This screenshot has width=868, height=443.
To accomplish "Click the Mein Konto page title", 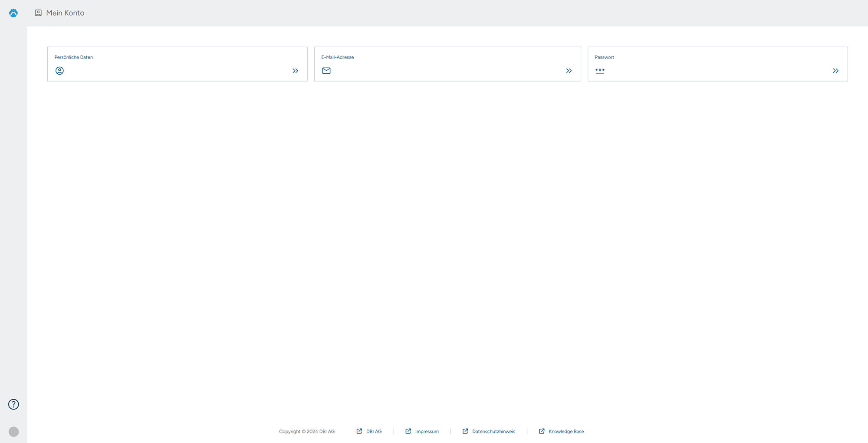I will [x=65, y=13].
